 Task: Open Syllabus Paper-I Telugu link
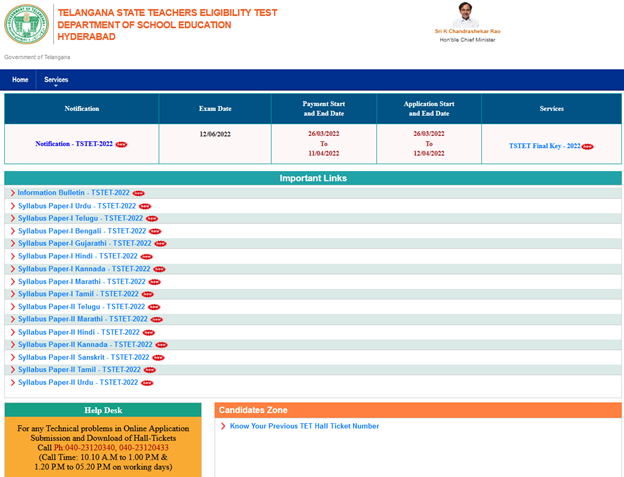80,218
